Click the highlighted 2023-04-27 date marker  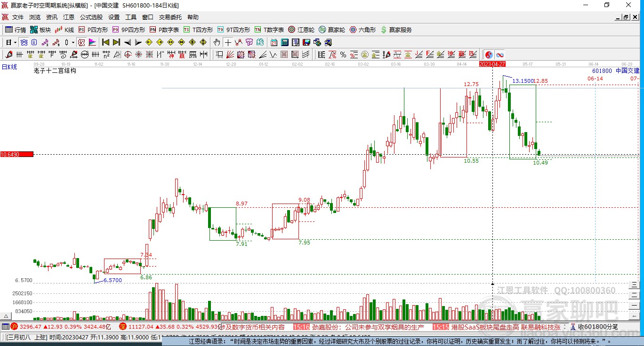[492, 64]
